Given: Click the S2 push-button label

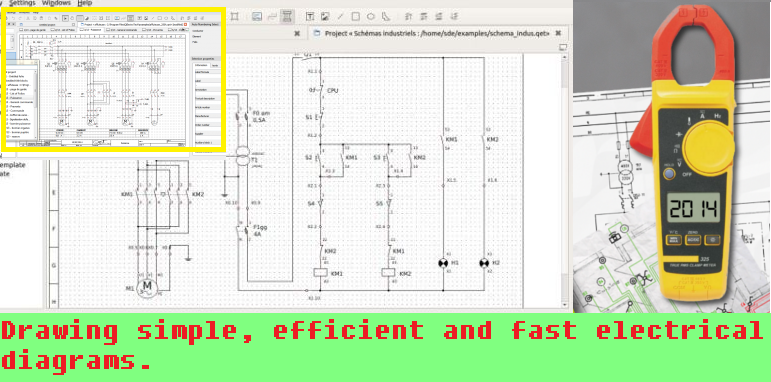Looking at the screenshot, I should (309, 158).
